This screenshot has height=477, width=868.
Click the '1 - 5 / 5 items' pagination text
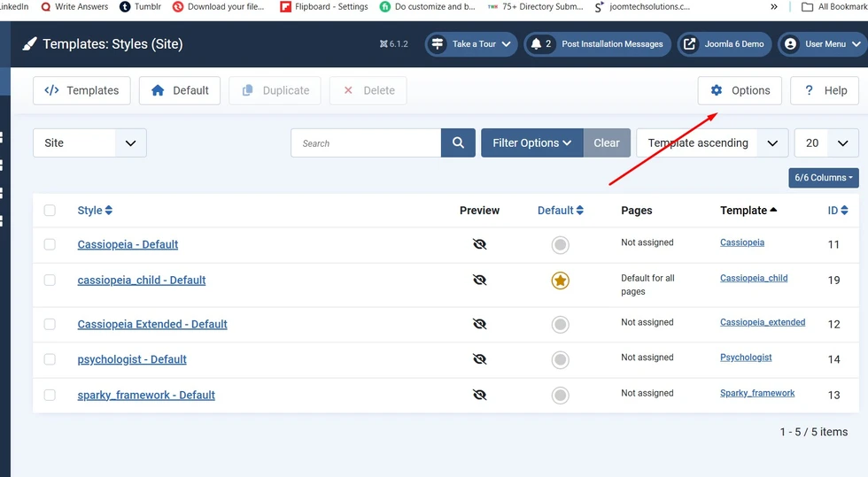(814, 432)
